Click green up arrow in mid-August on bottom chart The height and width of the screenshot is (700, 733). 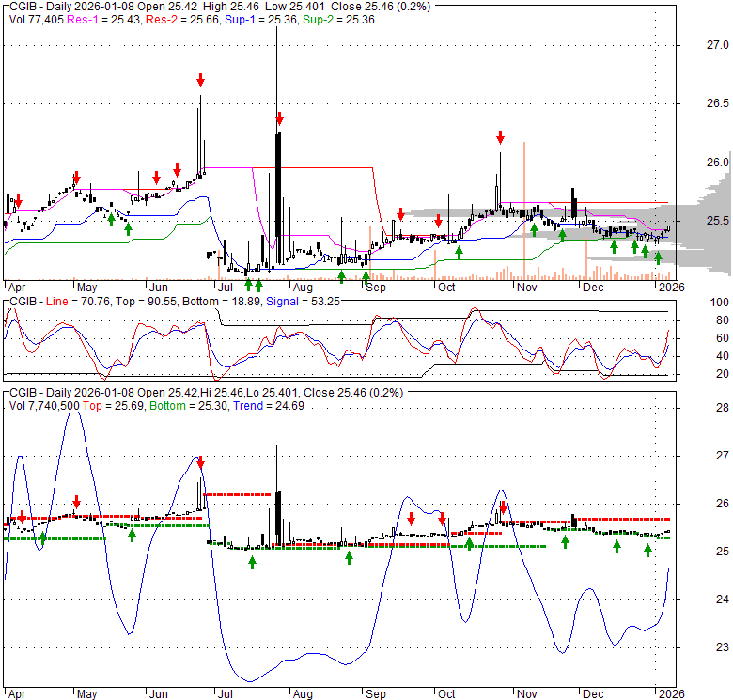point(349,557)
